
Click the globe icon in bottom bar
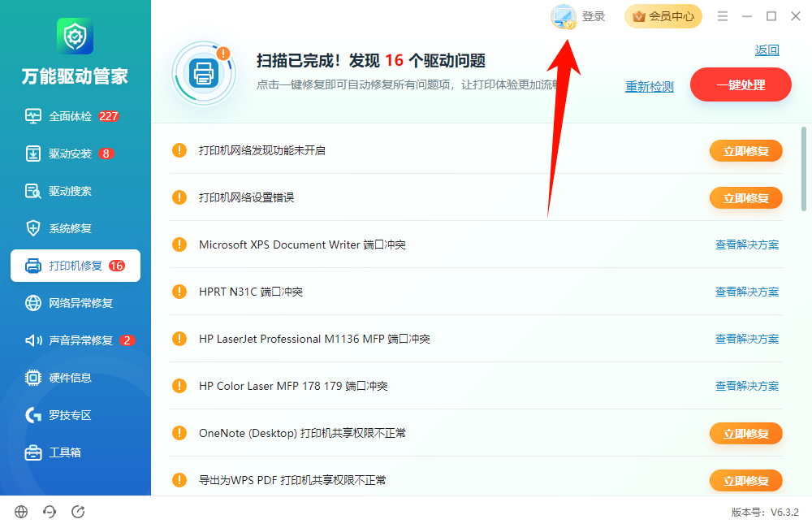21,512
